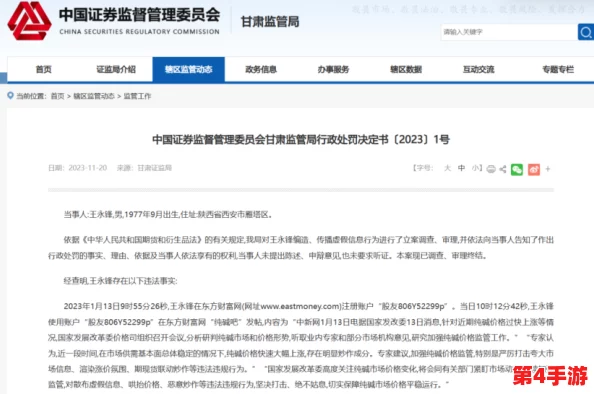Screen dimensions: 594x394
Task: Go to 首页 via breadcrumb link
Action: pyautogui.click(x=58, y=96)
